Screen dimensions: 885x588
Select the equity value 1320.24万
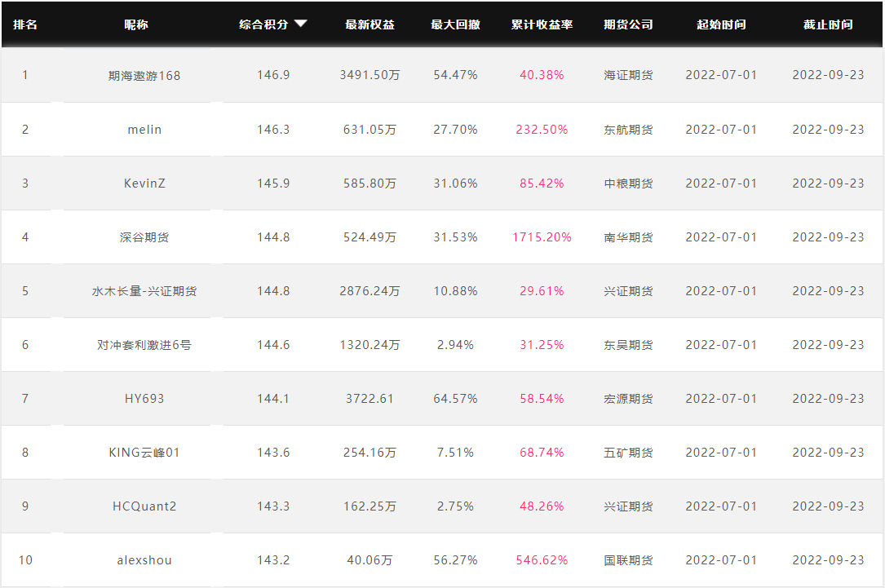coord(369,345)
